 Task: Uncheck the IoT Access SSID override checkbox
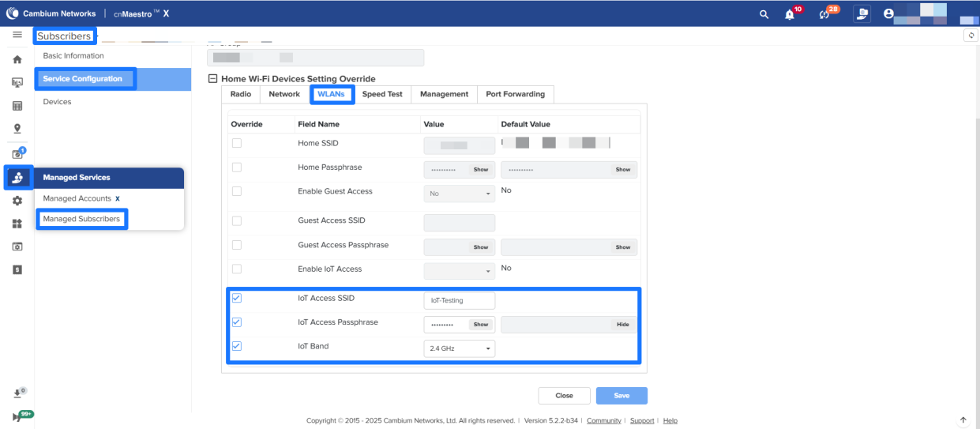(x=237, y=299)
